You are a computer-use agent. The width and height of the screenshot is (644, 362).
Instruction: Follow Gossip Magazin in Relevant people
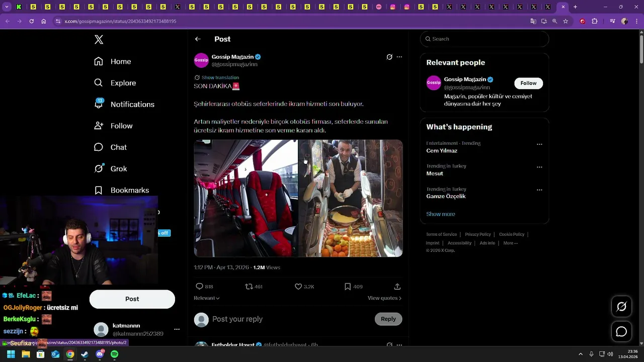pyautogui.click(x=528, y=83)
